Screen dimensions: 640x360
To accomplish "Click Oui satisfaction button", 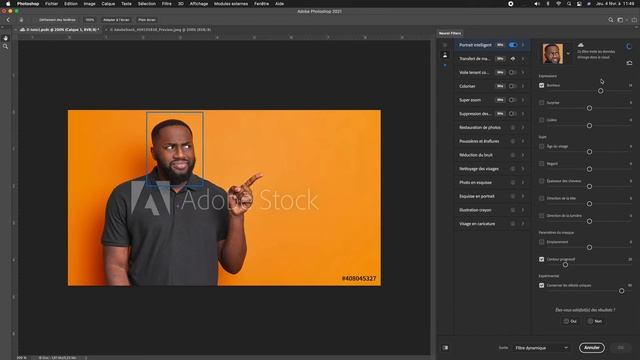I will tap(570, 321).
